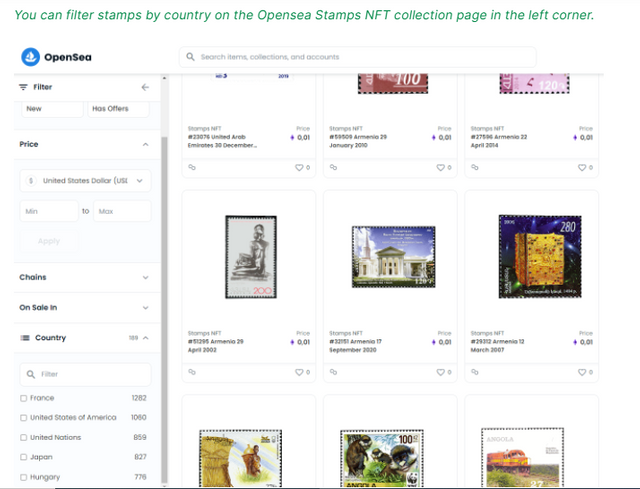
Task: Open #51295 Armenia 29 April 2002 title
Action: click(x=216, y=345)
